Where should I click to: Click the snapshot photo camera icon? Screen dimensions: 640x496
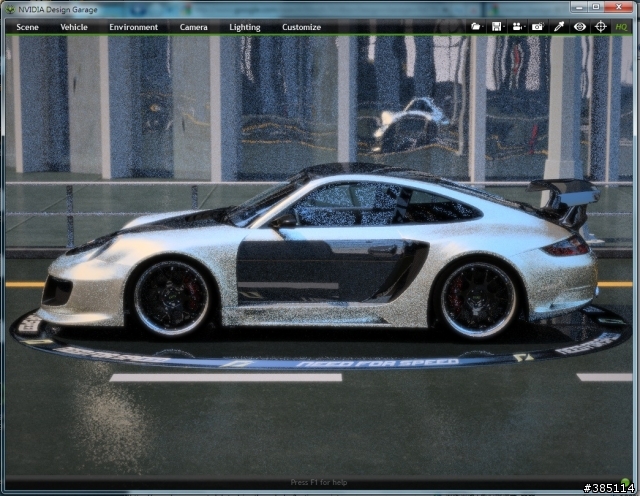pos(538,27)
